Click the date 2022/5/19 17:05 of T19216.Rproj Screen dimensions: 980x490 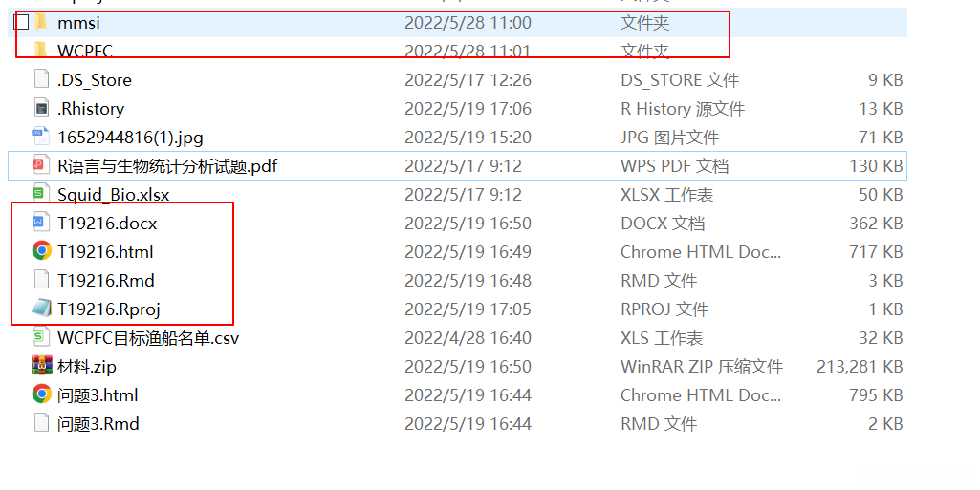468,309
